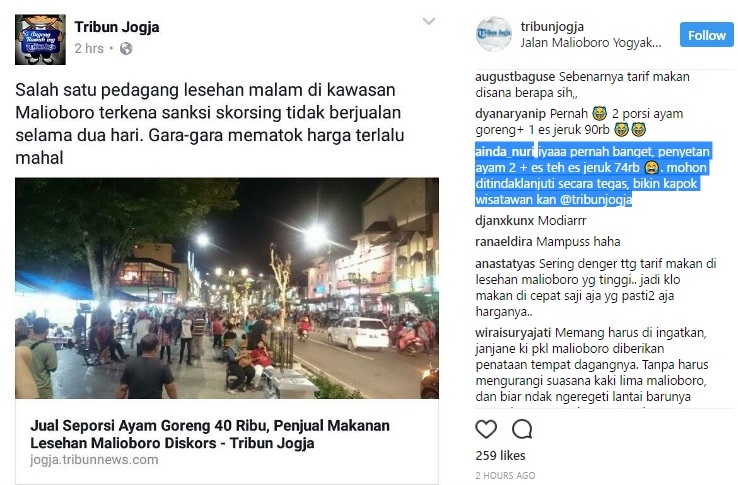738x485 pixels.
Task: Open the Jalan Malioboro Yogyakarta location
Action: [591, 43]
